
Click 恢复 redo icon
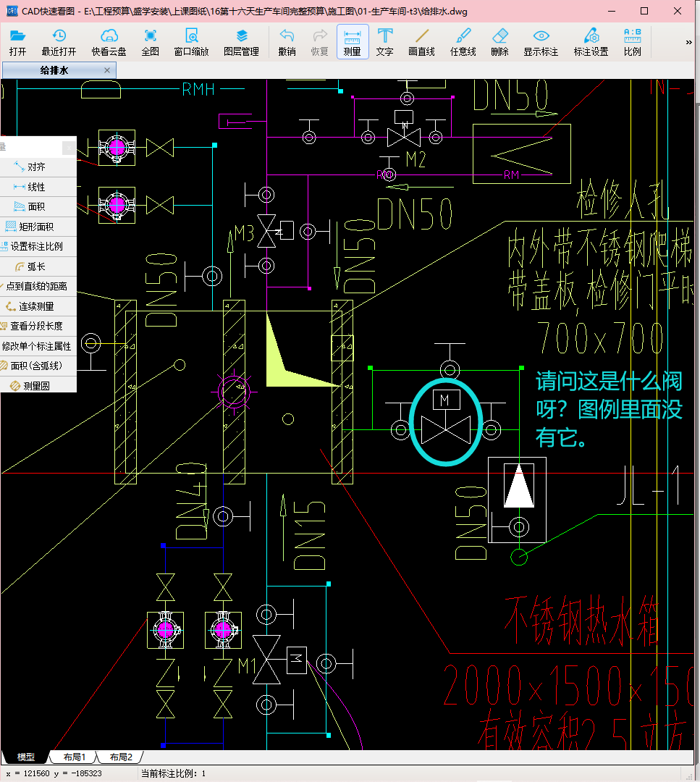pos(319,42)
